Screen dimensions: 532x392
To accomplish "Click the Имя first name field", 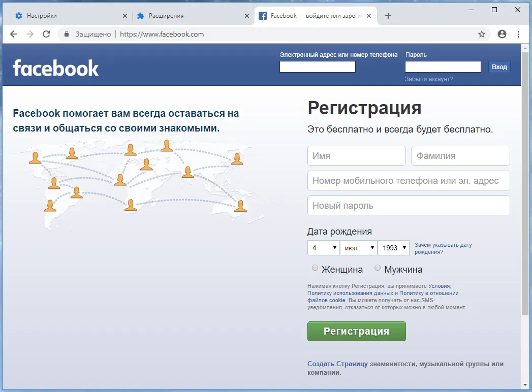I will 357,156.
